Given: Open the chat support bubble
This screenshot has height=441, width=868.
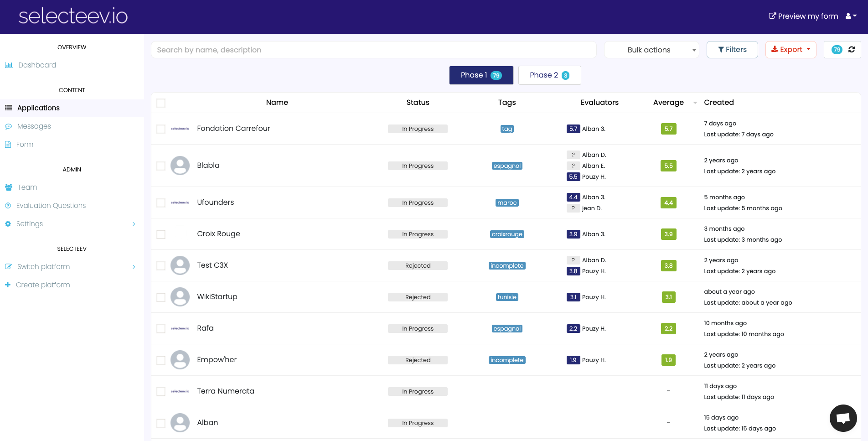Looking at the screenshot, I should (x=843, y=418).
